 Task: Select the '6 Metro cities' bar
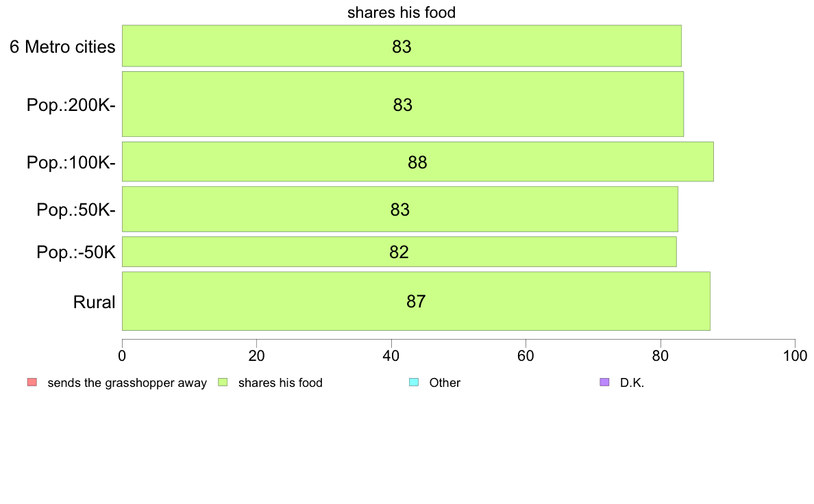[402, 46]
